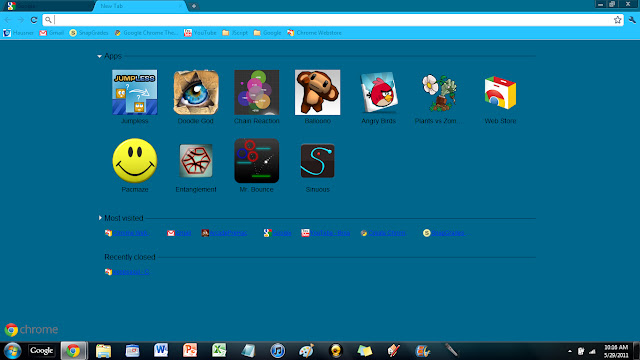Open YouTube link under Most visited
This screenshot has width=640, height=360.
[x=326, y=233]
